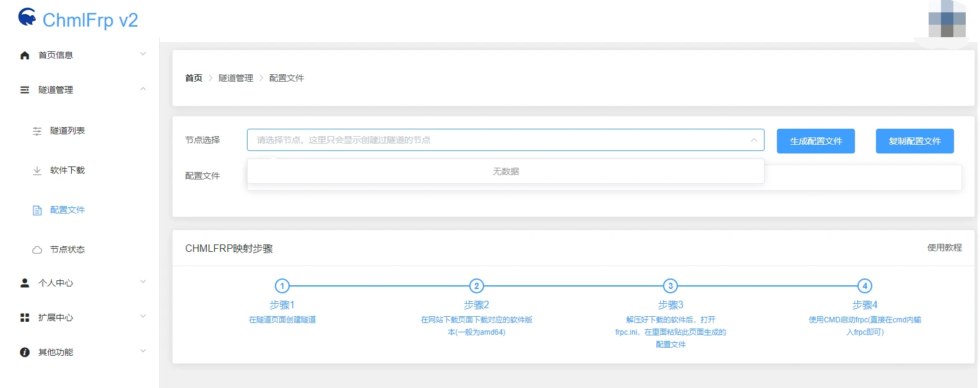980x388 pixels.
Task: Collapse the 隧道管理 menu chevron
Action: click(143, 89)
